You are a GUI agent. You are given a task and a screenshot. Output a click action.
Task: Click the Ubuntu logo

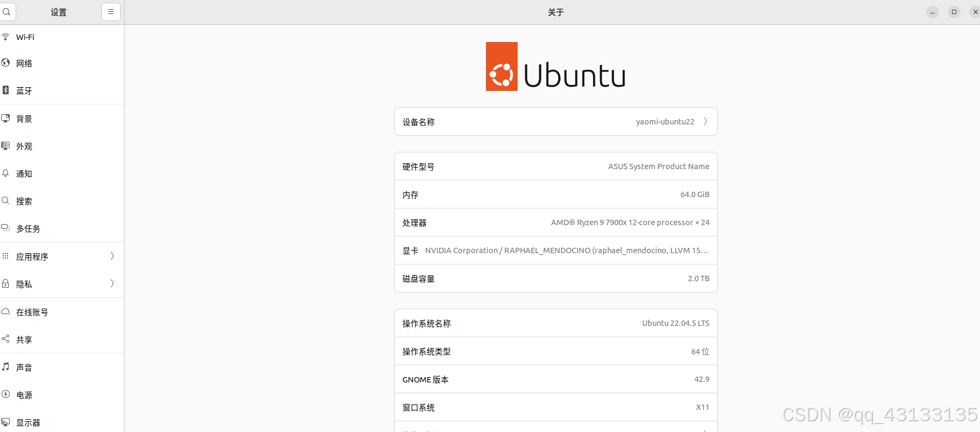[x=555, y=66]
